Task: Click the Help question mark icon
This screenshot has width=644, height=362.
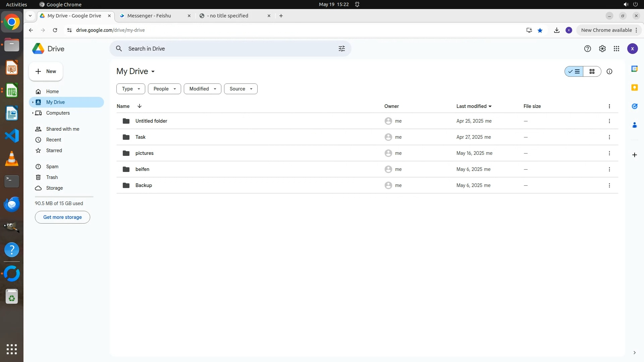Action: pos(587,49)
